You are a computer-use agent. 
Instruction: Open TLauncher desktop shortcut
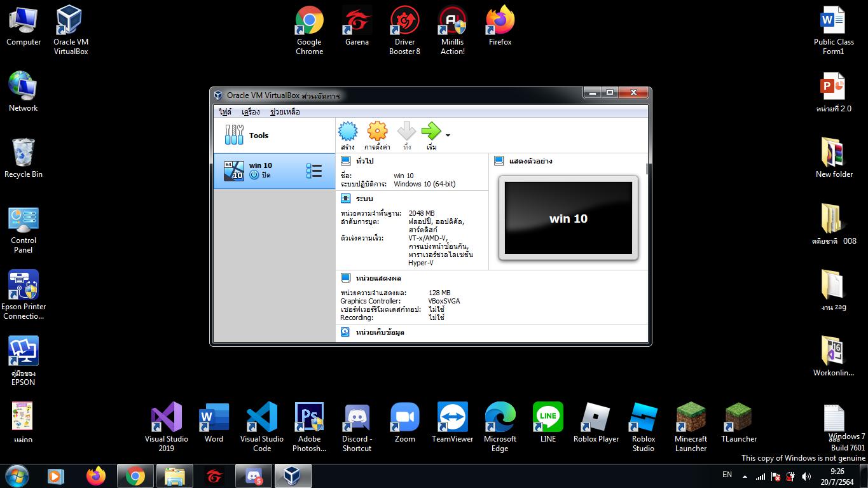pyautogui.click(x=739, y=423)
